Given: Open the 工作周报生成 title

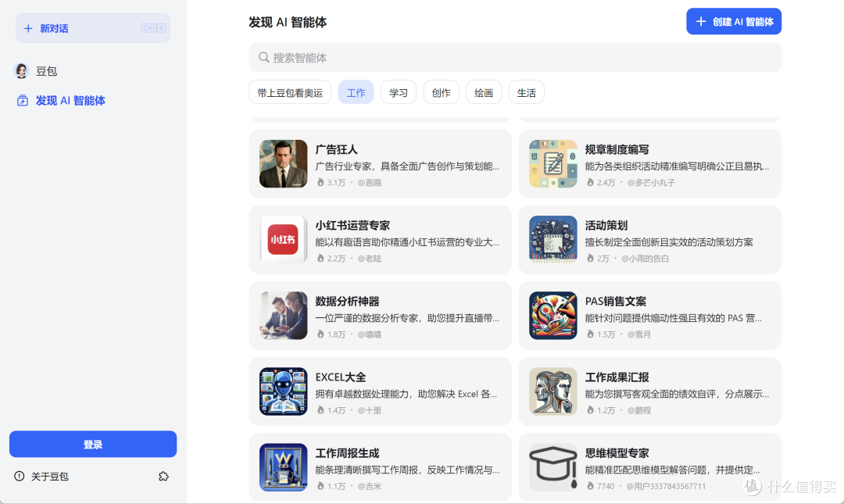Looking at the screenshot, I should [347, 453].
